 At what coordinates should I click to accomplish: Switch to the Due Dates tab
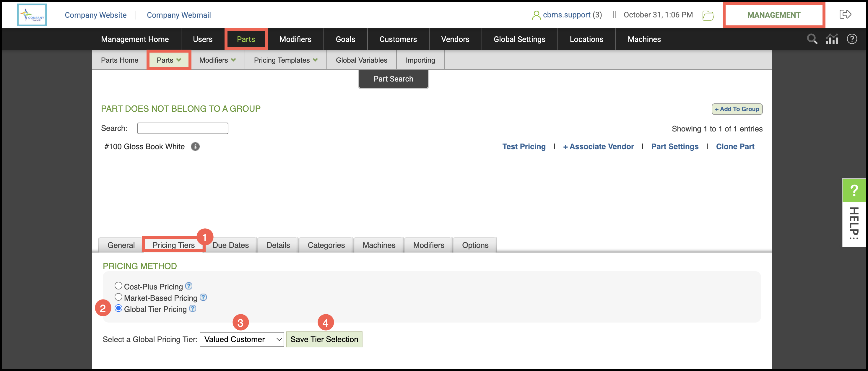[x=230, y=245]
